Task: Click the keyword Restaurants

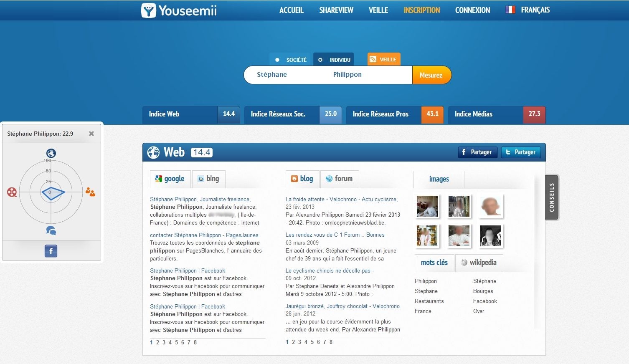Action: pyautogui.click(x=429, y=301)
